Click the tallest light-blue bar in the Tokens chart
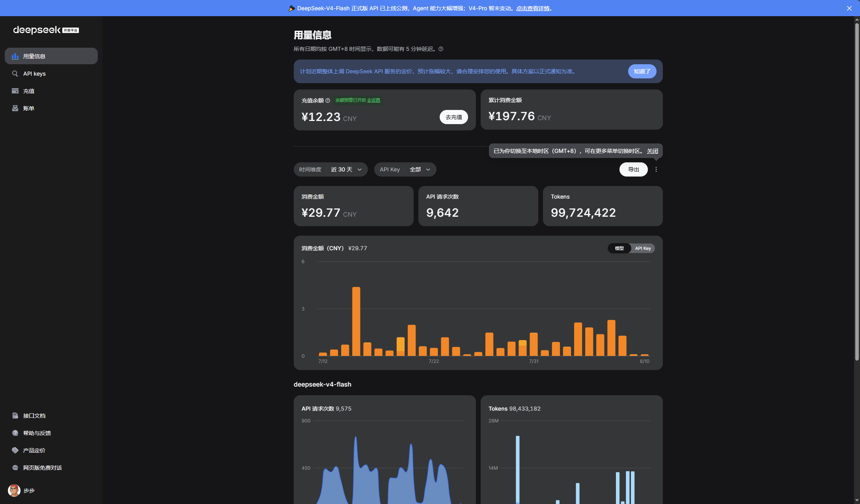The image size is (860, 504). click(518, 470)
